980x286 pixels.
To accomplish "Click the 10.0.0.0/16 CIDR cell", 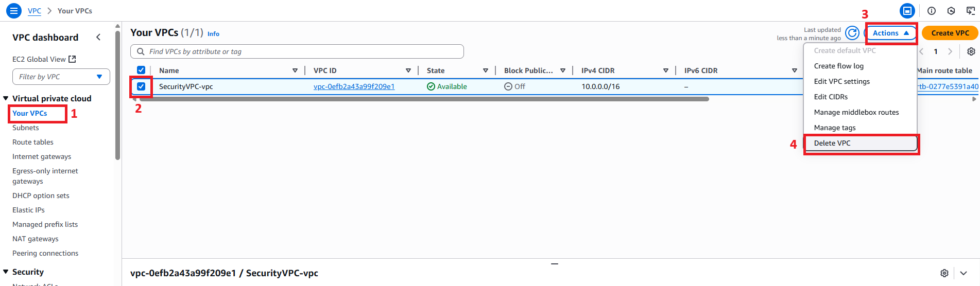I will tap(600, 86).
